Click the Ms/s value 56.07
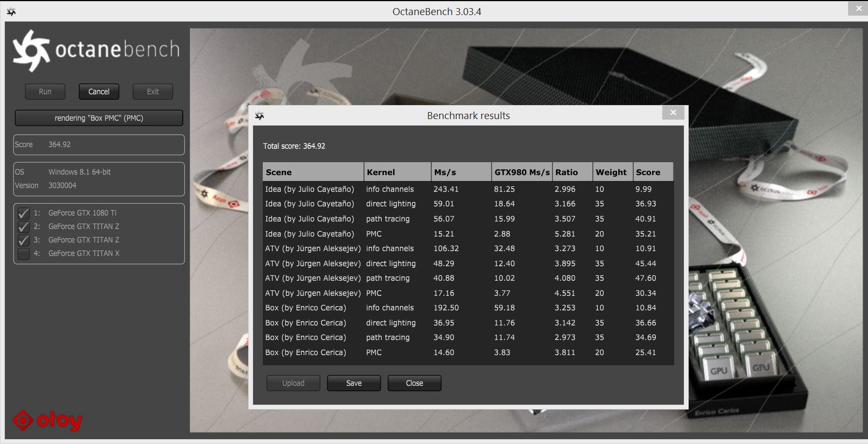This screenshot has width=868, height=444. pos(444,219)
